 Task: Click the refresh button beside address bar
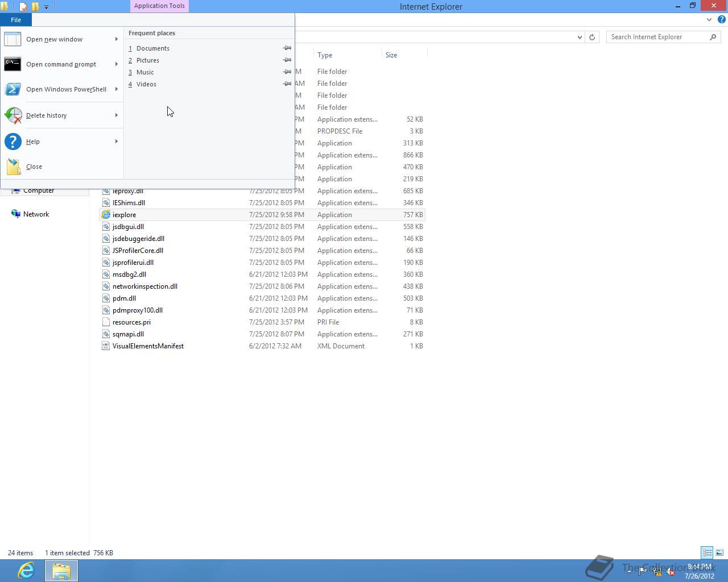coord(592,37)
